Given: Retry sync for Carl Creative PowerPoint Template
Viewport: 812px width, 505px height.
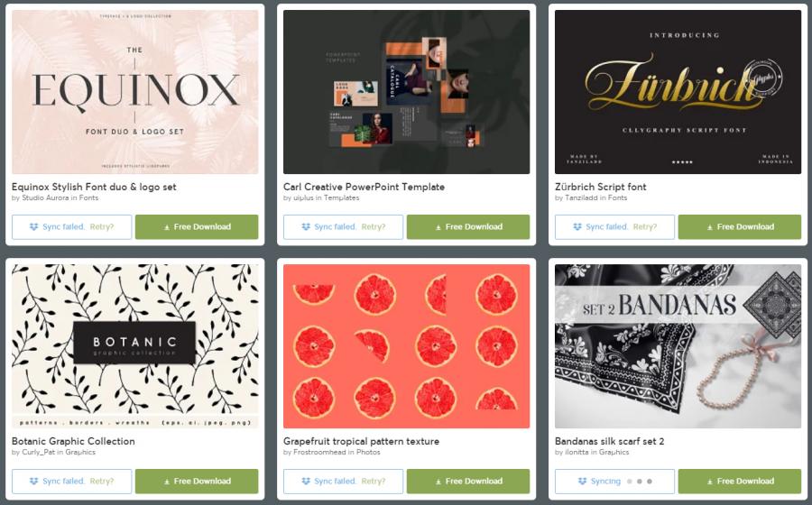Looking at the screenshot, I should 374,226.
